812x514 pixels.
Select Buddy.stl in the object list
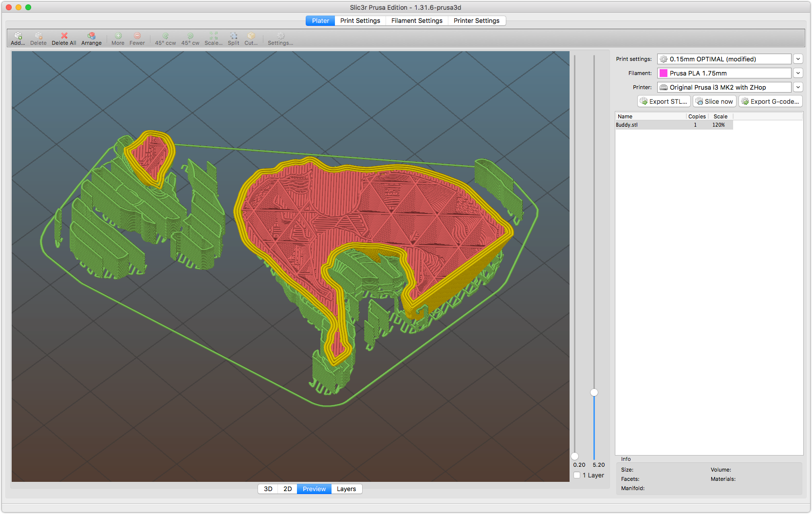pos(627,125)
